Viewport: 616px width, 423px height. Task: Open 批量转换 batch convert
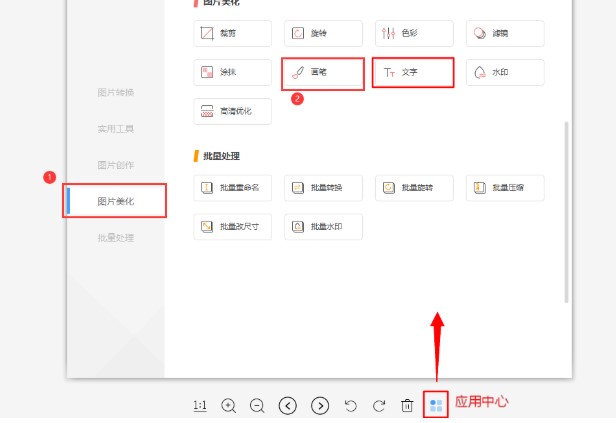[323, 188]
